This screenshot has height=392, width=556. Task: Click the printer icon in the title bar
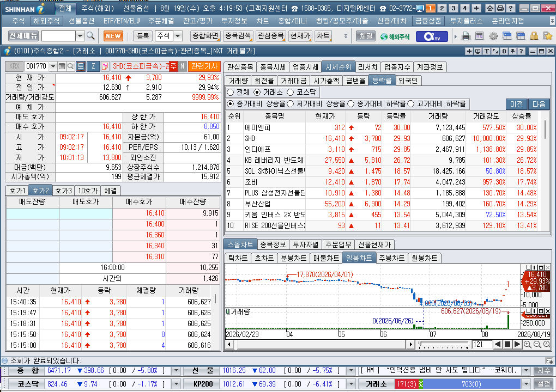click(x=500, y=8)
